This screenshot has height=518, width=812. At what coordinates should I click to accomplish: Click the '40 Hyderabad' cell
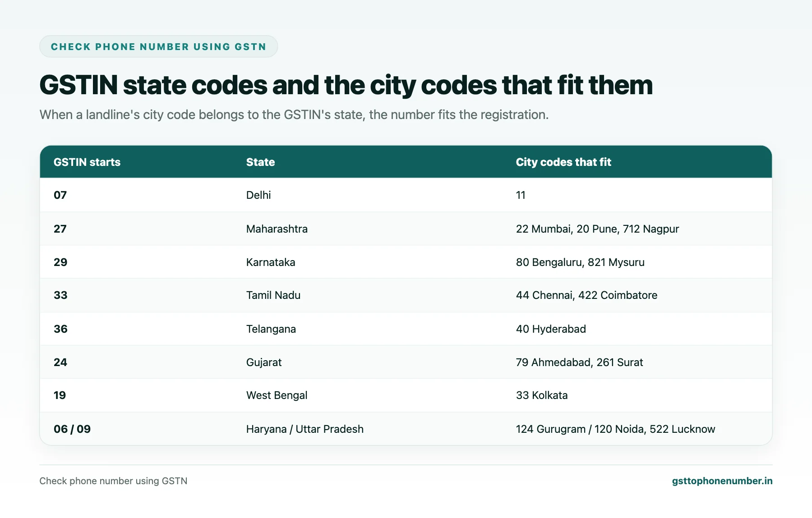click(x=551, y=329)
